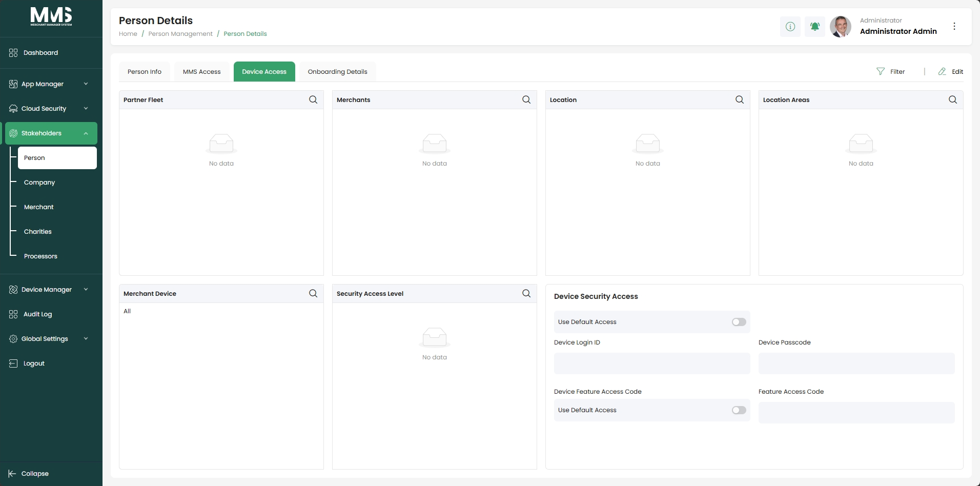This screenshot has height=486, width=980.
Task: Open the info icon in header
Action: click(x=790, y=27)
